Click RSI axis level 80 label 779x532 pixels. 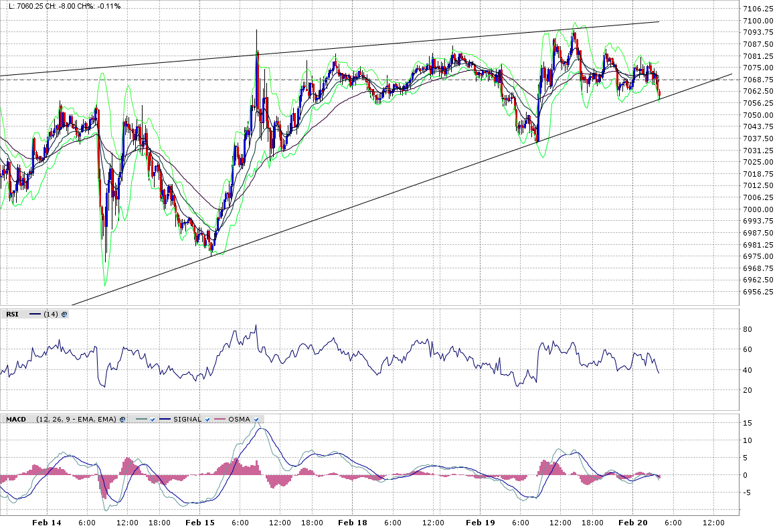pyautogui.click(x=748, y=329)
